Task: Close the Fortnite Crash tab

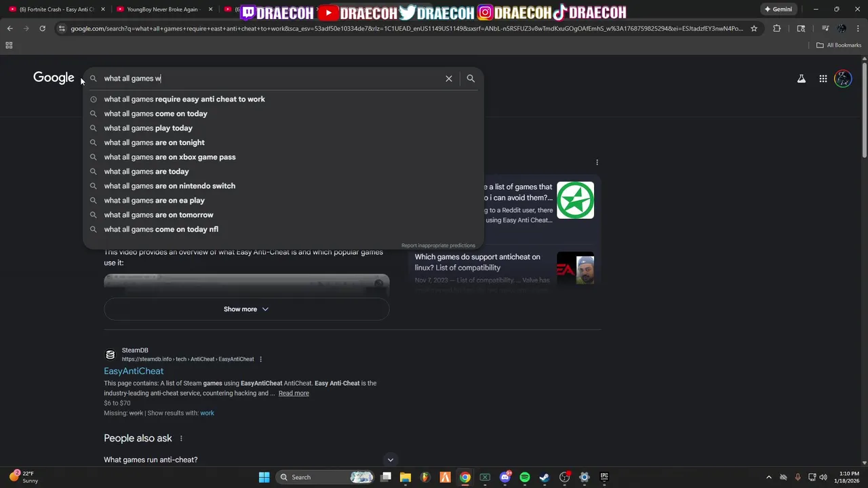Action: (x=102, y=9)
